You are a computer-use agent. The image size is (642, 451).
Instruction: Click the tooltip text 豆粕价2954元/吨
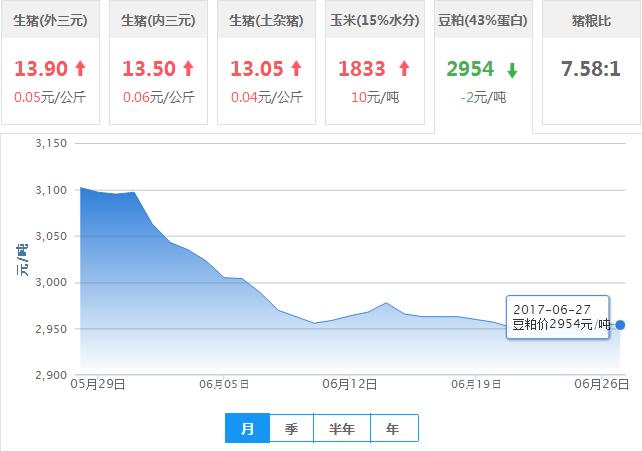(561, 324)
